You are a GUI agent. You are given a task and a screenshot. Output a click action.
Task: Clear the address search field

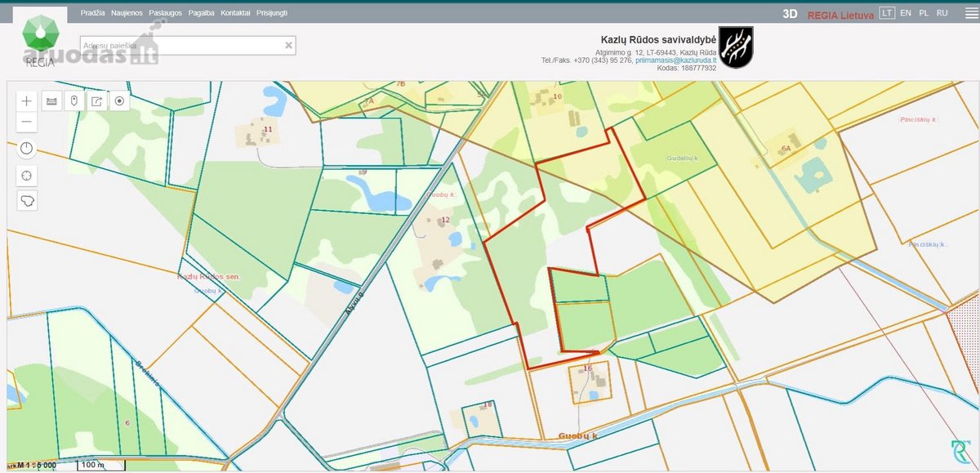288,46
